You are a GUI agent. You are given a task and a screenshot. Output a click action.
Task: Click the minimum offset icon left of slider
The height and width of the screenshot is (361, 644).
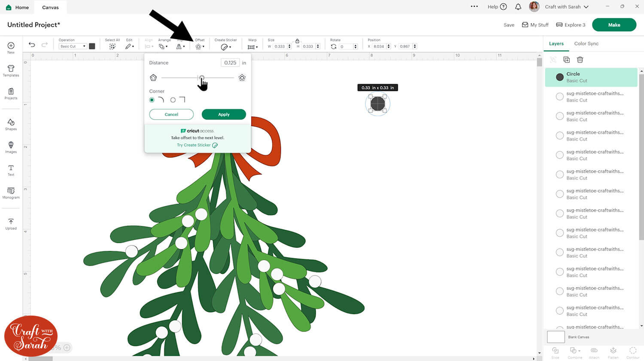click(153, 78)
